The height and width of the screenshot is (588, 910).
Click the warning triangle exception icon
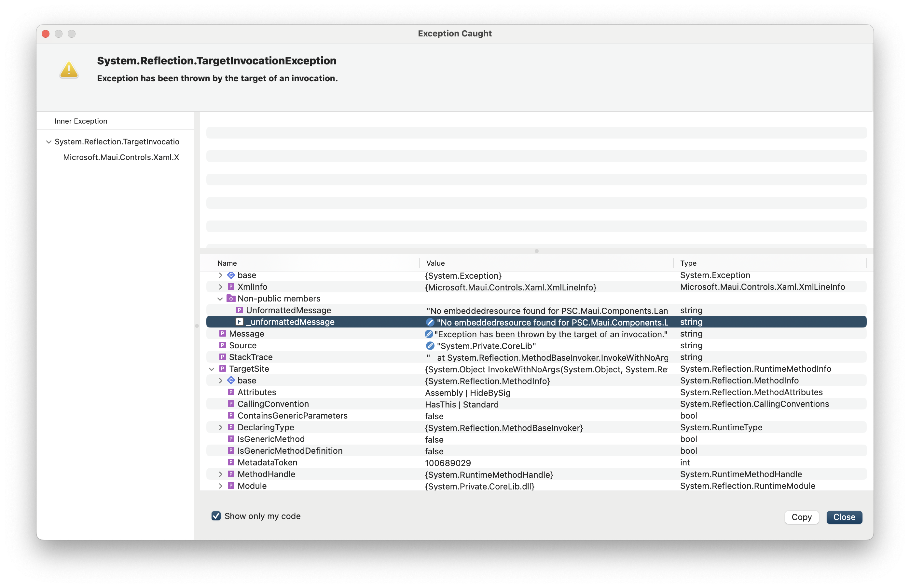tap(69, 70)
